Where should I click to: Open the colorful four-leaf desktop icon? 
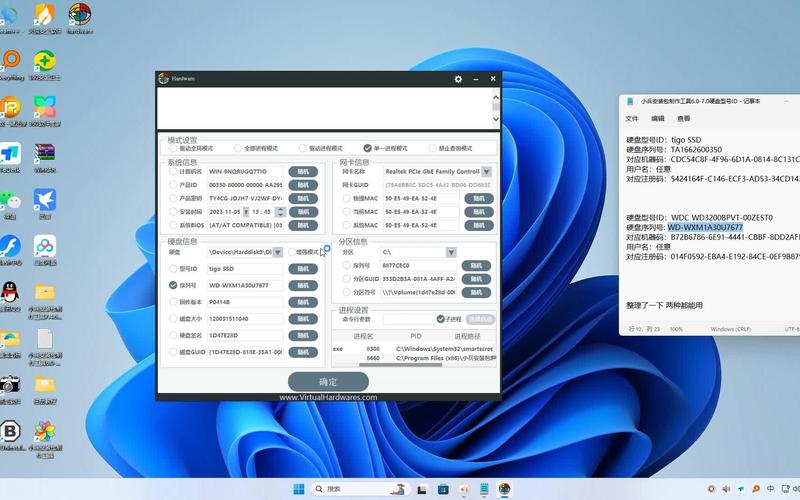coord(45,111)
